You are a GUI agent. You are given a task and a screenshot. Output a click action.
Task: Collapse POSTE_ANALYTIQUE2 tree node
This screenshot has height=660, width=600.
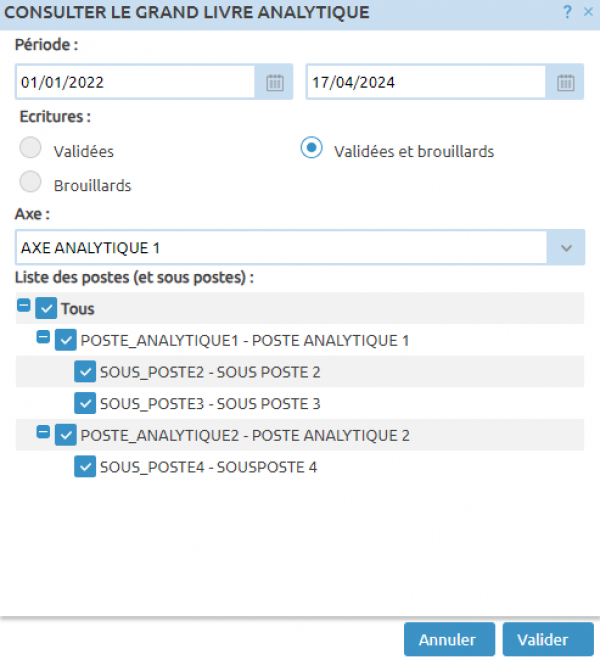(43, 432)
